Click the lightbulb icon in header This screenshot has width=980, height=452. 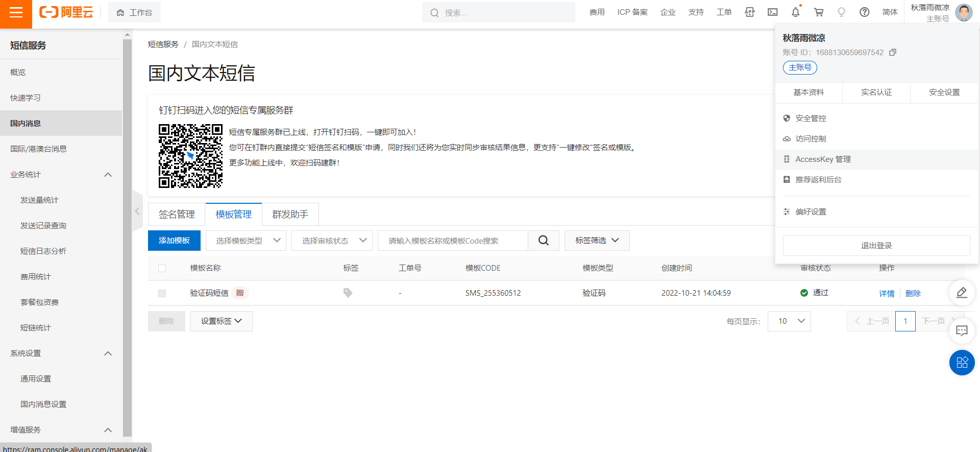(x=842, y=12)
